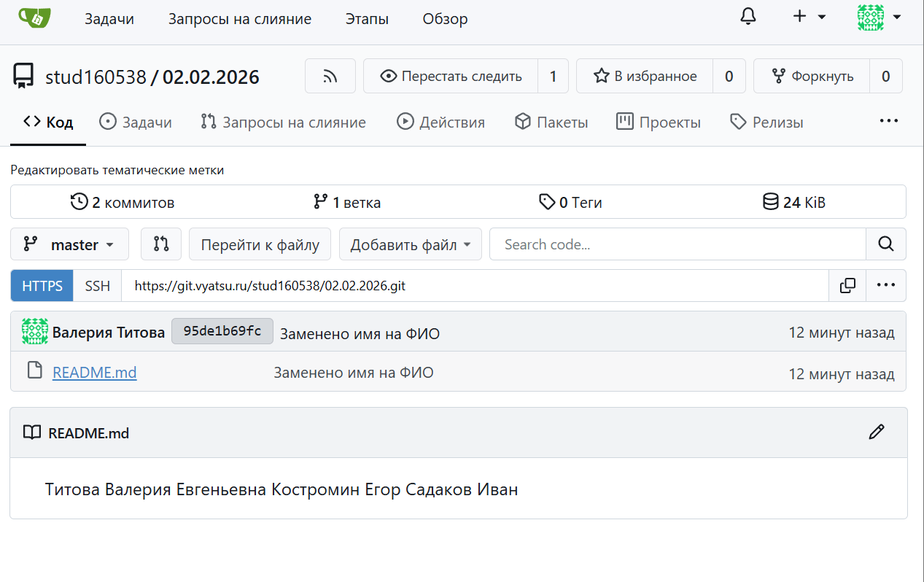Expand the plus create menu
Screen dimensions: 924x582
(809, 17)
